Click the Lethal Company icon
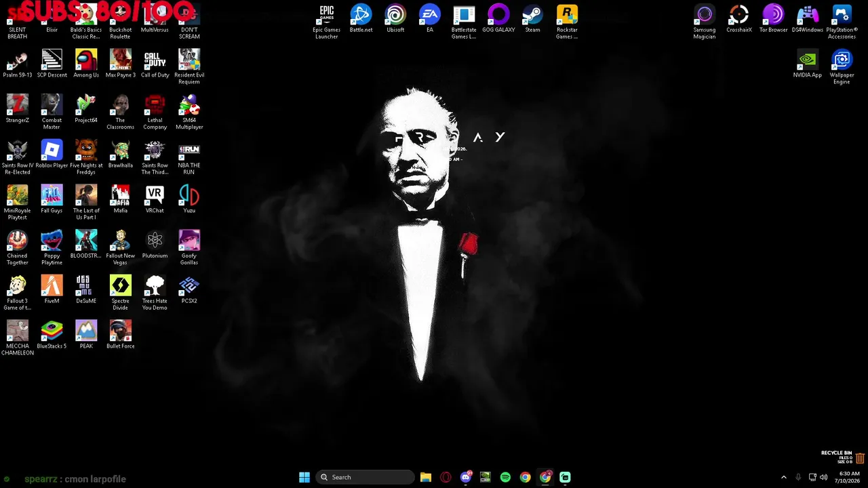The height and width of the screenshot is (488, 868). 155,113
